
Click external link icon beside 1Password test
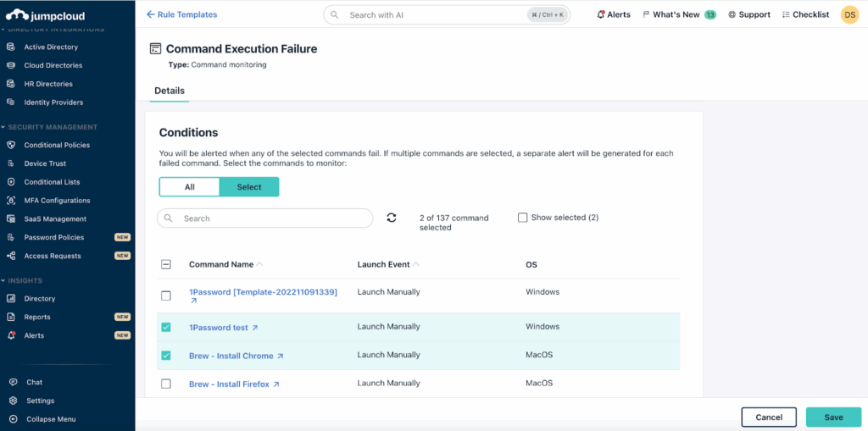coord(255,328)
